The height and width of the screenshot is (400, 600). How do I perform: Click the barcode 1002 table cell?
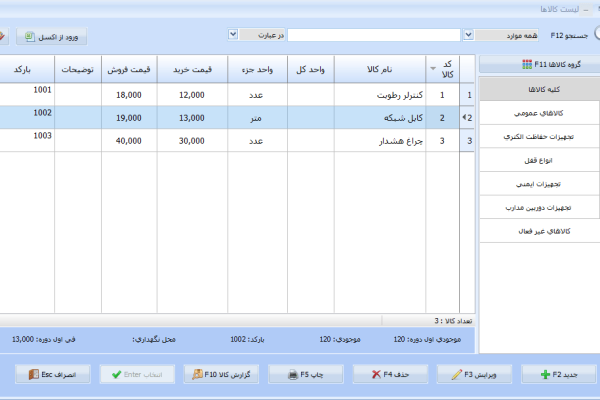tap(27, 118)
